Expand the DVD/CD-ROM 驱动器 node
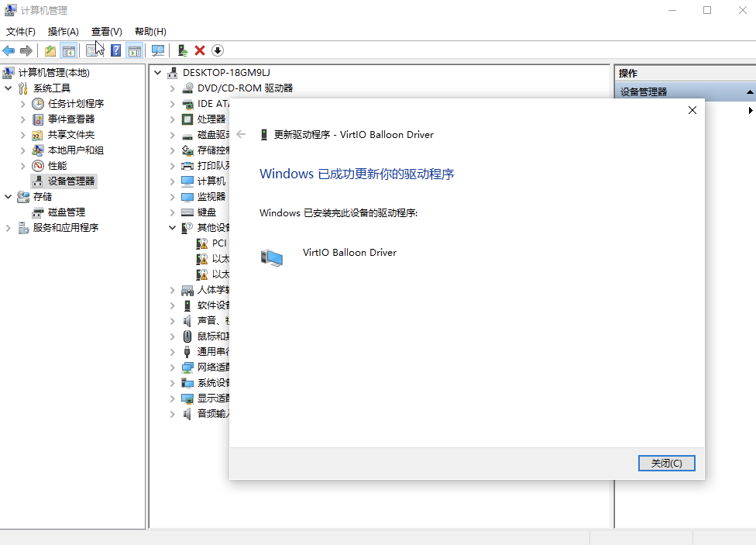The width and height of the screenshot is (756, 545). [x=173, y=88]
